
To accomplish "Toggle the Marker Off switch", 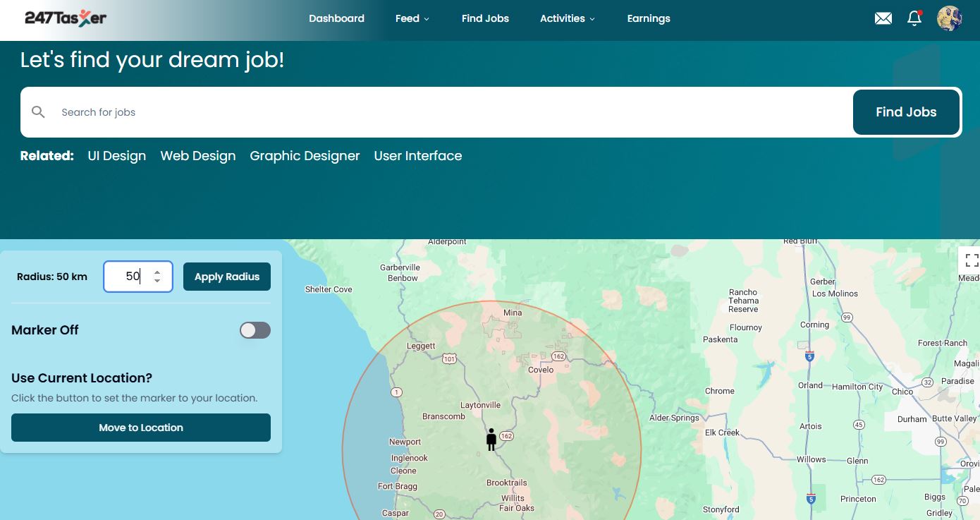I will click(x=255, y=330).
